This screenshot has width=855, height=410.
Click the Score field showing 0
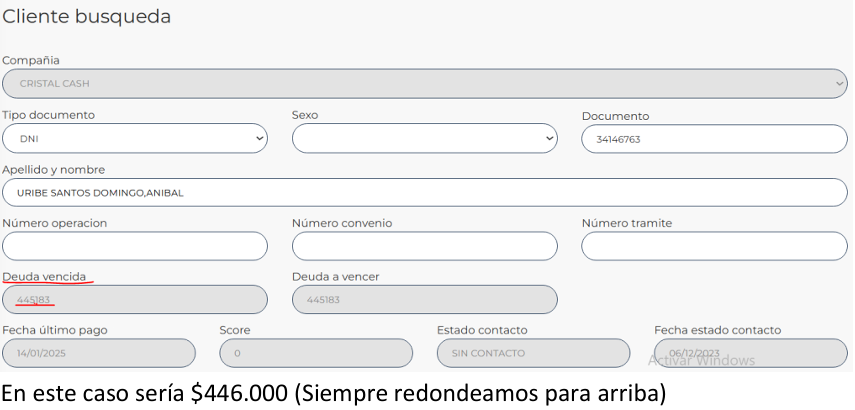pyautogui.click(x=316, y=353)
